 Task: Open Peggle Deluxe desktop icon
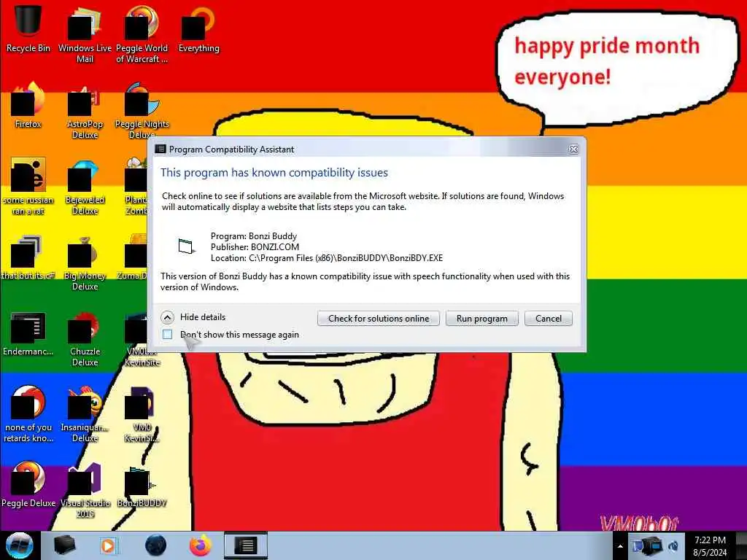28,483
